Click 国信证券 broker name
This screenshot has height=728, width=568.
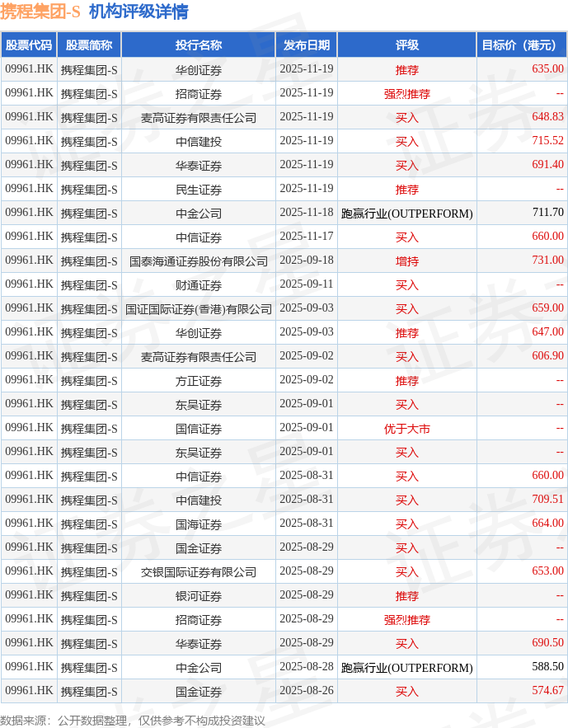pyautogui.click(x=199, y=429)
